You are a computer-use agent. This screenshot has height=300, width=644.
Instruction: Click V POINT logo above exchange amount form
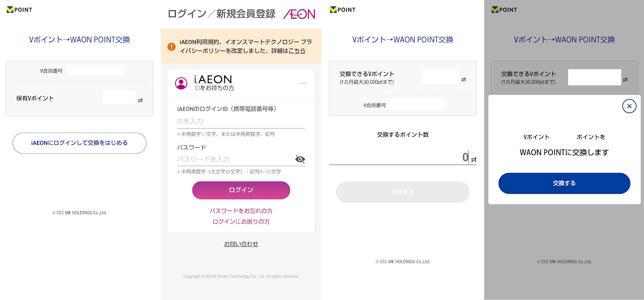[x=343, y=10]
